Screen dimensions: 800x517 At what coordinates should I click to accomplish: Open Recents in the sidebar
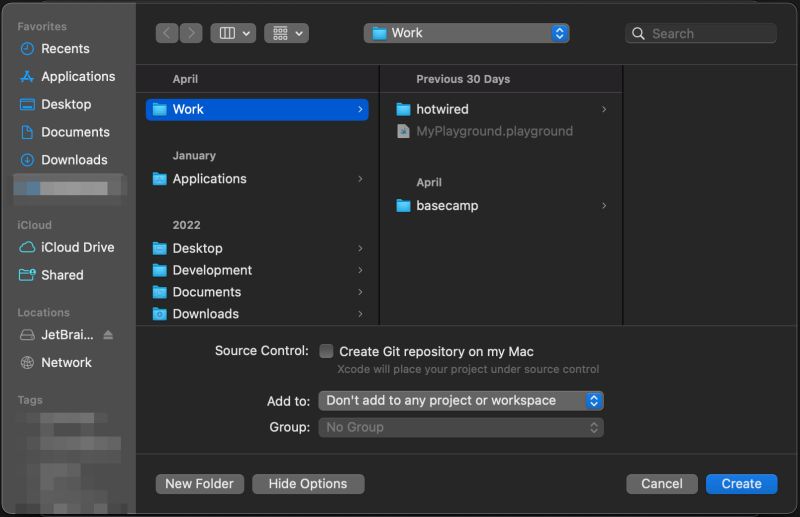[x=55, y=48]
